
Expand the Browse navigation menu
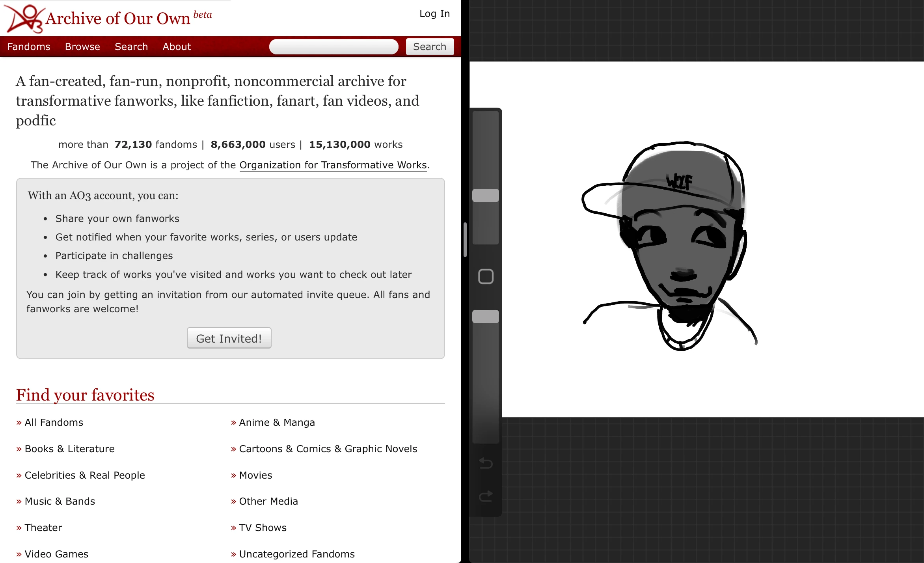pyautogui.click(x=82, y=47)
